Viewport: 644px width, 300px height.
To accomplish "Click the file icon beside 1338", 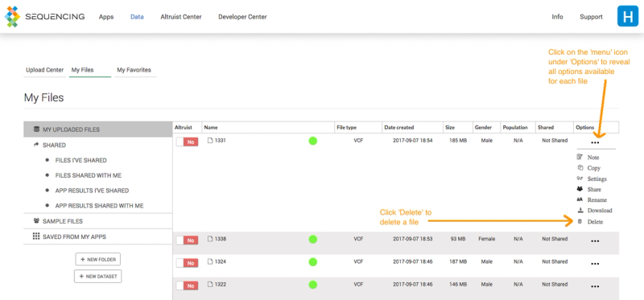I will (x=210, y=239).
